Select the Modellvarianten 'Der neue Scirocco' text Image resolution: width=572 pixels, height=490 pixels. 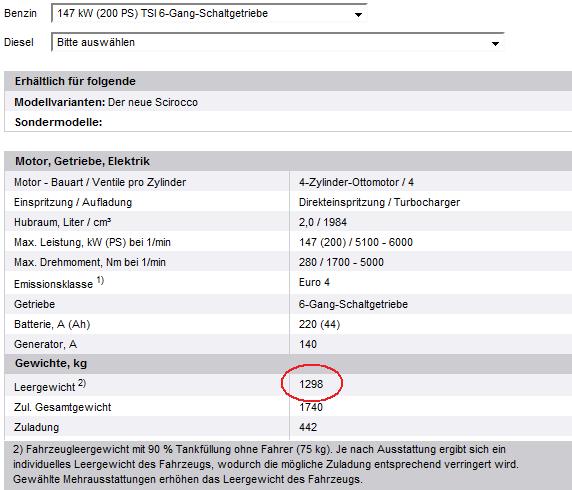point(153,102)
